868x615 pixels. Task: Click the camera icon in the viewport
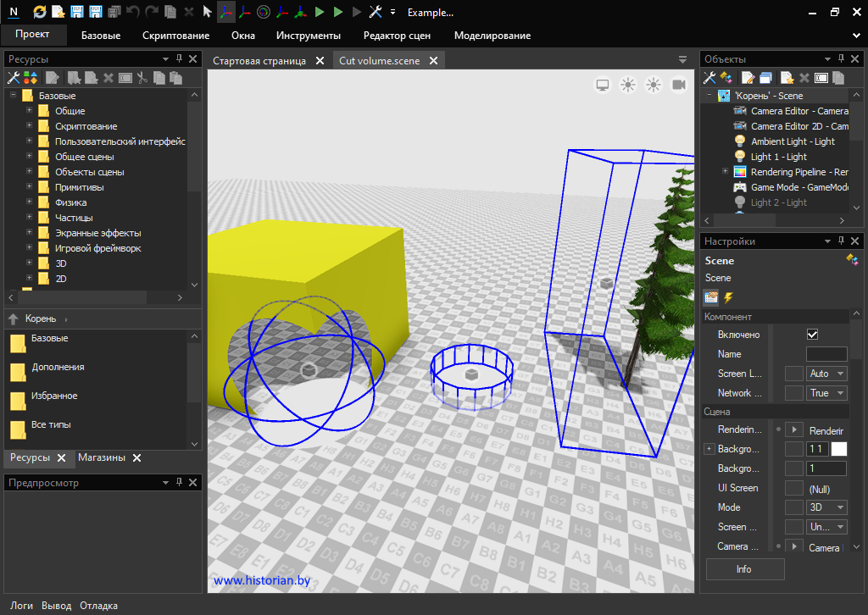point(678,85)
